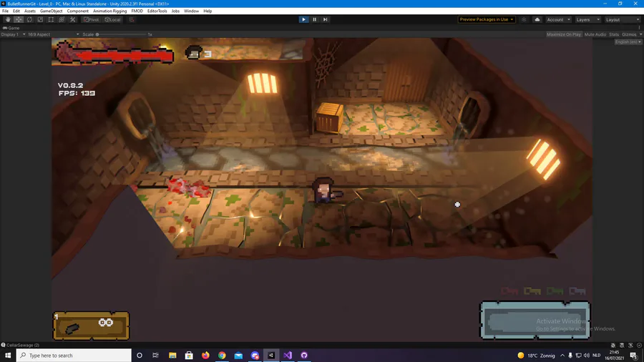This screenshot has height=362, width=644.
Task: Step one frame forward
Action: [326, 19]
